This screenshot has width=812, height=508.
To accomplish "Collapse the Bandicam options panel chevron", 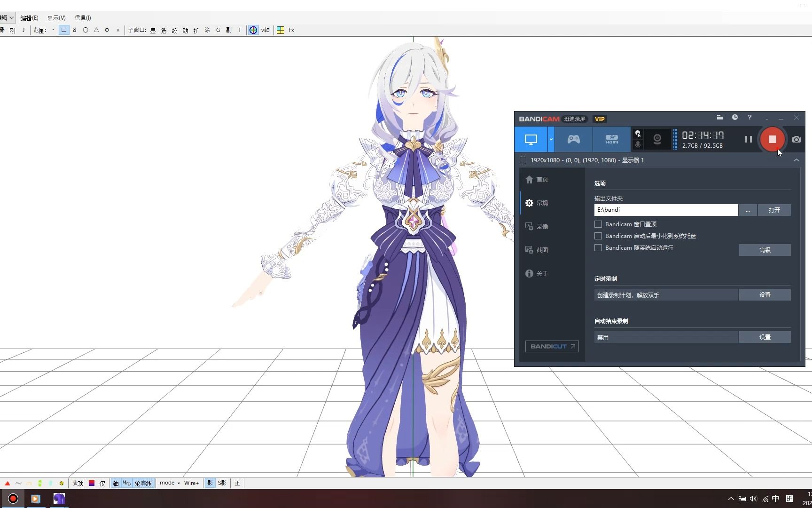I will (x=796, y=160).
